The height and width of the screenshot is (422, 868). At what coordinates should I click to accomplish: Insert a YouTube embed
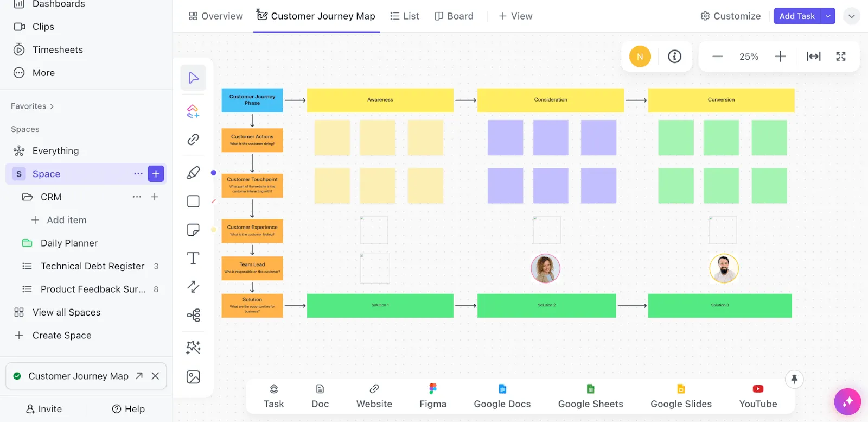click(x=758, y=396)
